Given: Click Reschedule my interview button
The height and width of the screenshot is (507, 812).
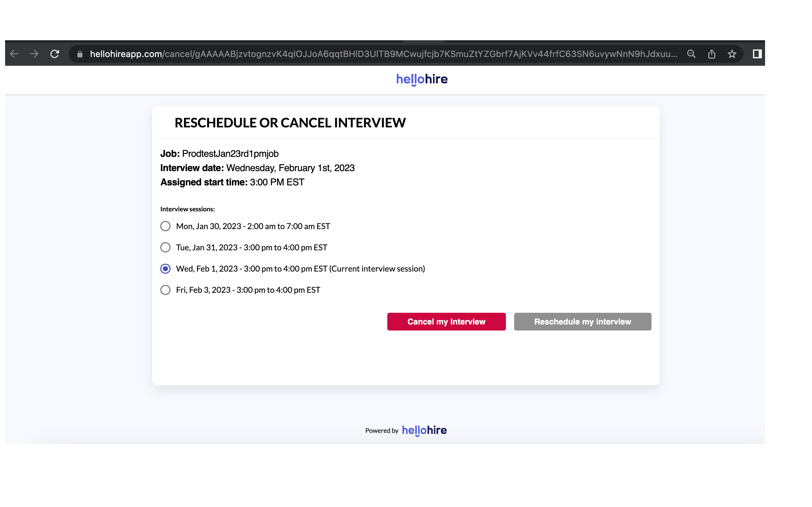Looking at the screenshot, I should pyautogui.click(x=582, y=322).
